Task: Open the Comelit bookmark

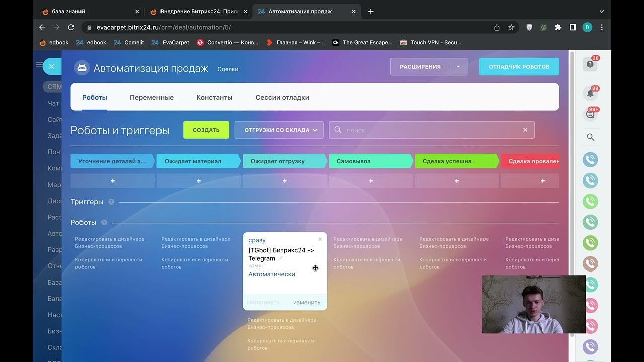Action: tap(129, 43)
